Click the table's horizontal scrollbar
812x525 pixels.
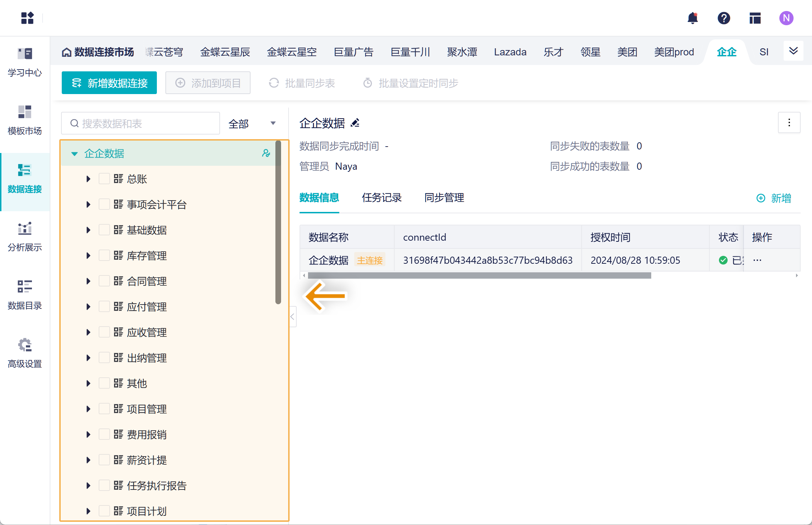click(x=479, y=276)
